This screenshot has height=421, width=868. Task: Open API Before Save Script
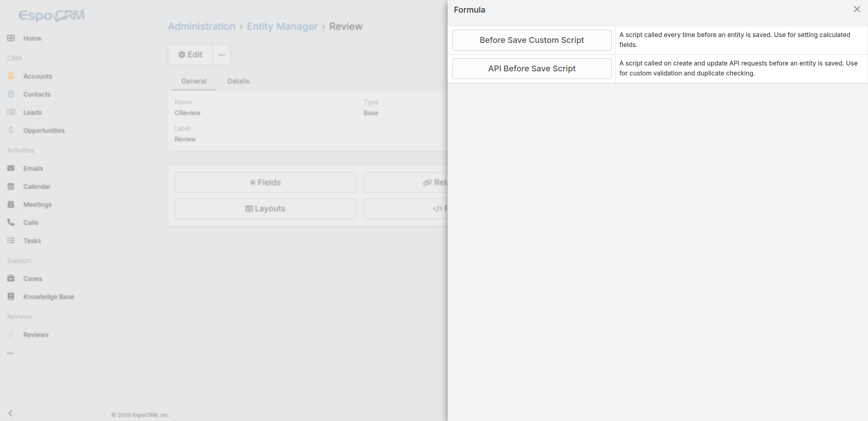pos(532,69)
